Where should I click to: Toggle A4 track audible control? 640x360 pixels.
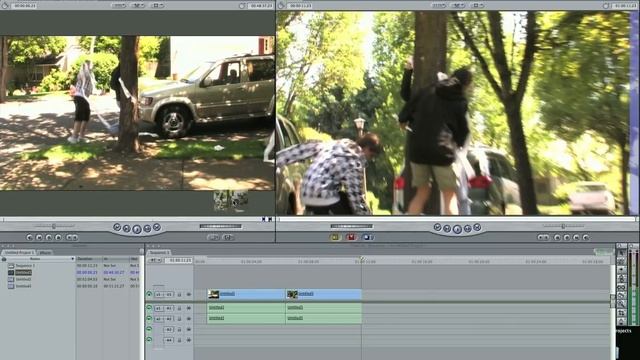[149, 340]
